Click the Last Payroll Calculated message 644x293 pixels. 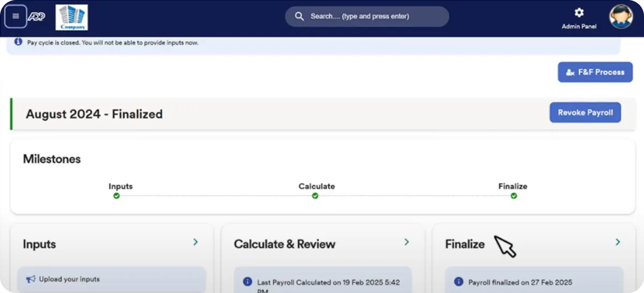coord(328,286)
